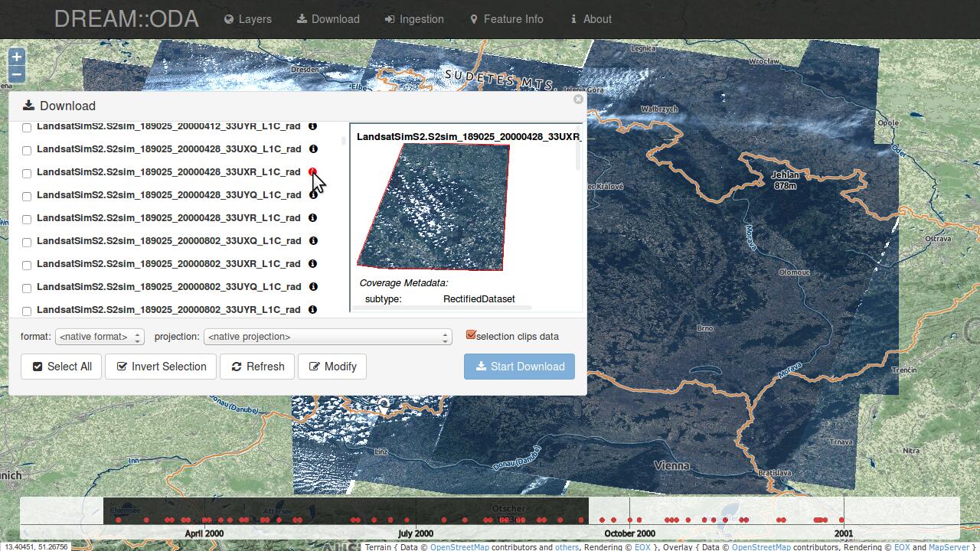Viewport: 980px width, 551px height.
Task: Click the Refresh button
Action: click(257, 367)
